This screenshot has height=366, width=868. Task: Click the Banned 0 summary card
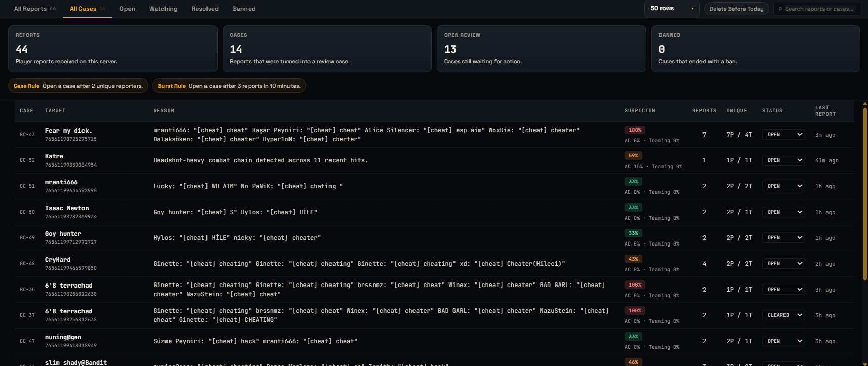pyautogui.click(x=756, y=49)
